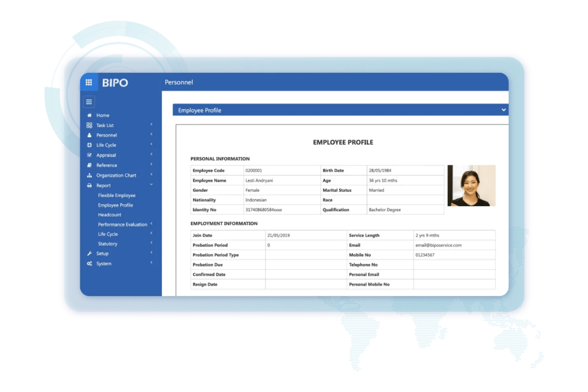The image size is (588, 392).
Task: Click the PERSONAL INFORMATION section heading
Action: [x=220, y=159]
